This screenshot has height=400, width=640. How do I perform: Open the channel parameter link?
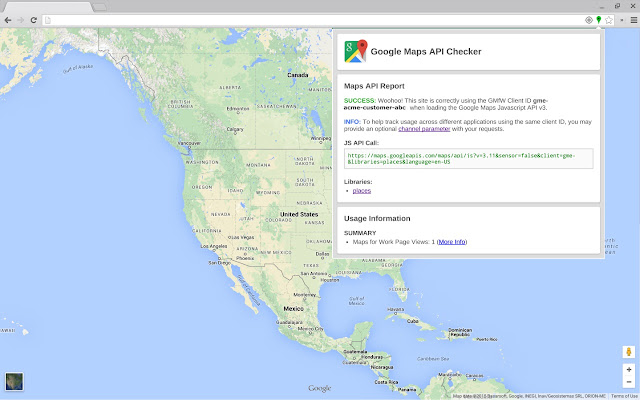pyautogui.click(x=424, y=129)
